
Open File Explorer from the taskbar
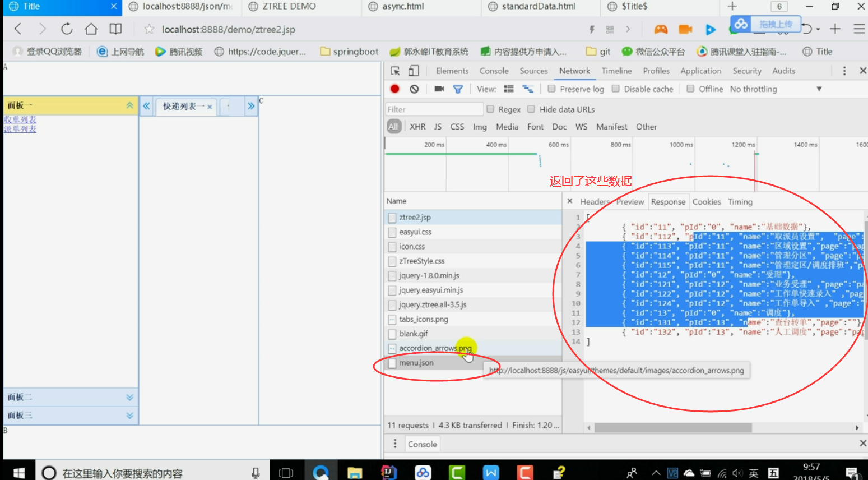pyautogui.click(x=354, y=473)
